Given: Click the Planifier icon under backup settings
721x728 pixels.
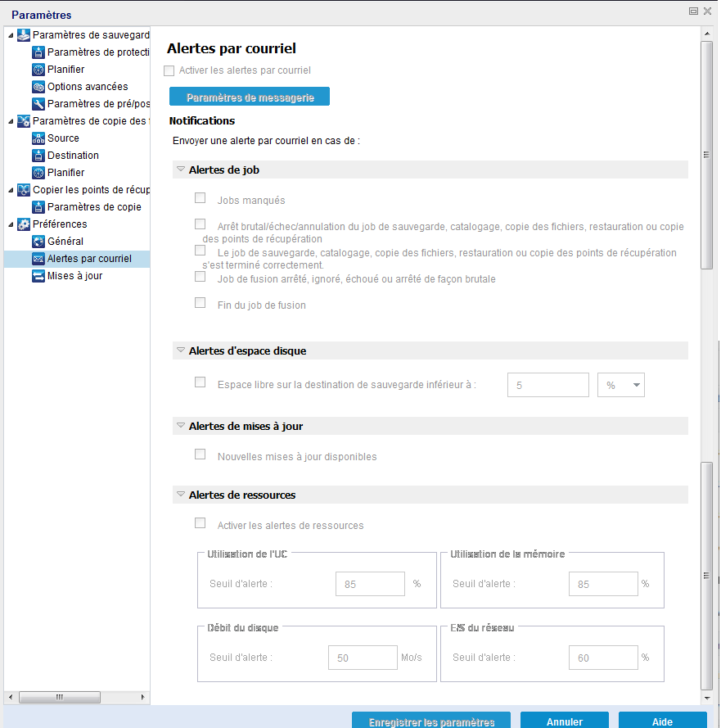Looking at the screenshot, I should 38,70.
